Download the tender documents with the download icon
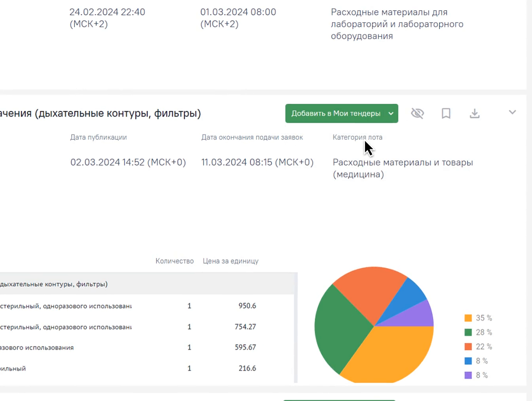The image size is (532, 401). point(475,114)
